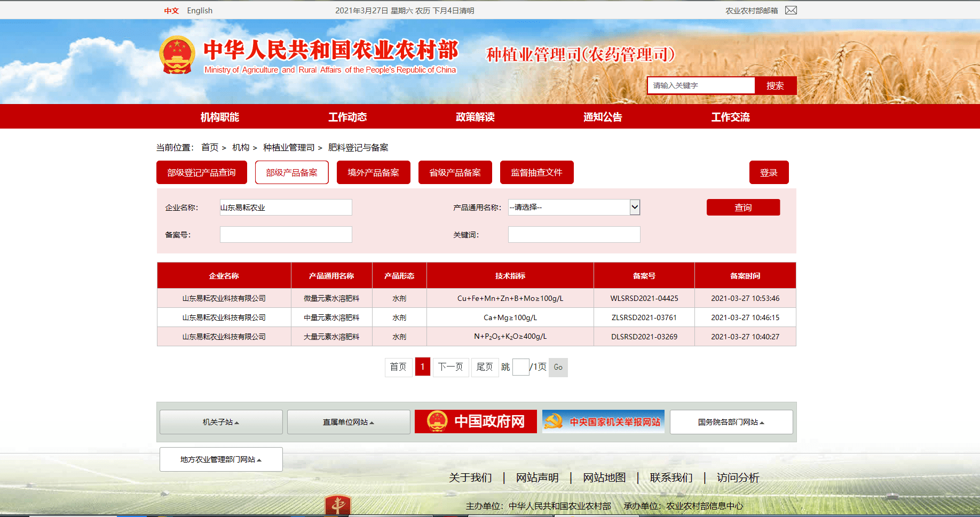Screen dimensions: 980x517
Task: Open the 政策解读 navigation menu
Action: pos(475,117)
